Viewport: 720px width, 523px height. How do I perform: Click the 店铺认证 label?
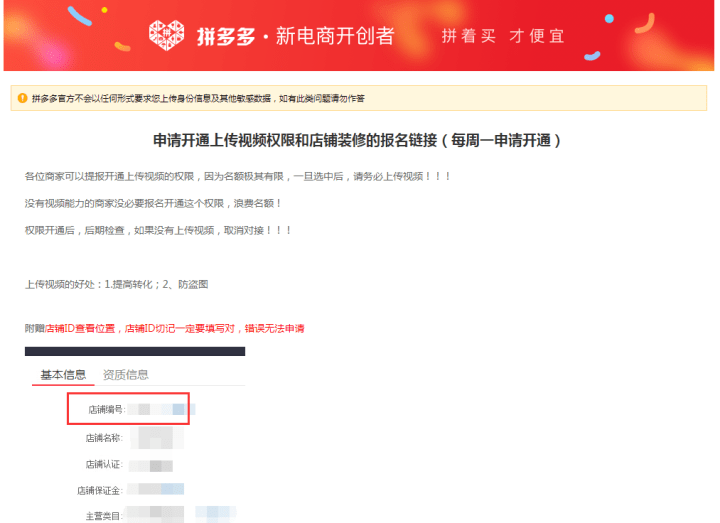point(104,464)
